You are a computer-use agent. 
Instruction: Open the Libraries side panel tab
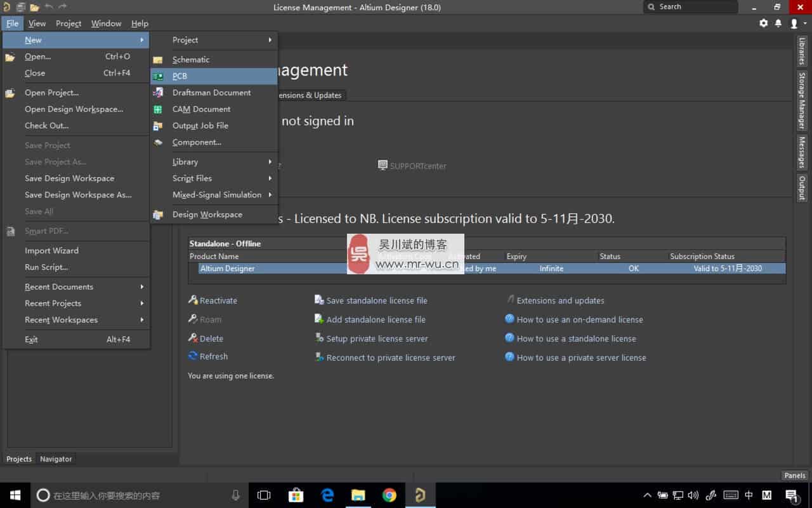(802, 51)
